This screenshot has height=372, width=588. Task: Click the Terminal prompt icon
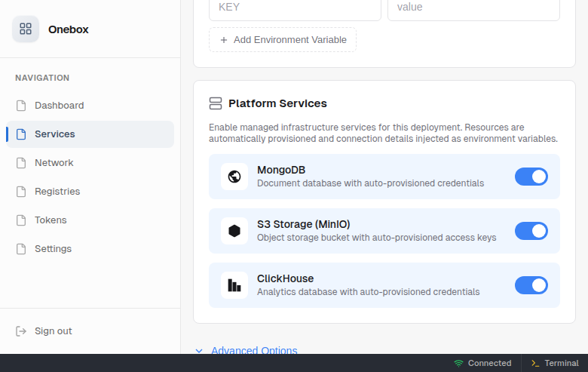click(535, 363)
